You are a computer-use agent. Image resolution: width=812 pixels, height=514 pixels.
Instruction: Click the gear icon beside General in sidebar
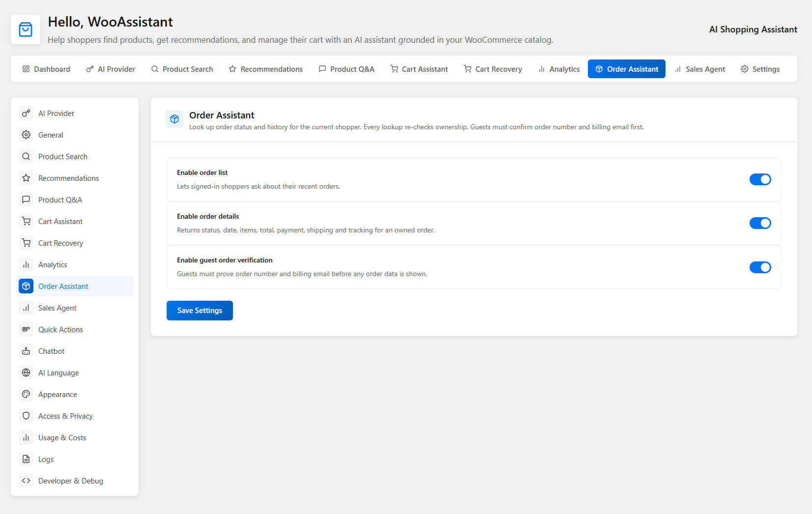pyautogui.click(x=26, y=135)
